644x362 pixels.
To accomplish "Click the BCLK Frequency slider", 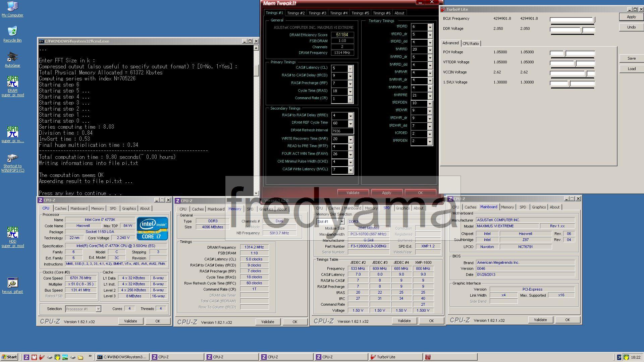I will pyautogui.click(x=572, y=20).
